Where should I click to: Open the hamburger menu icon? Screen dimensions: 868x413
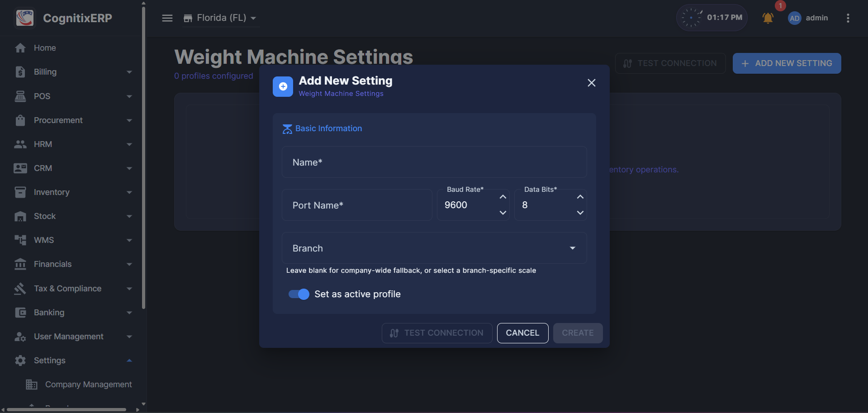pos(167,18)
